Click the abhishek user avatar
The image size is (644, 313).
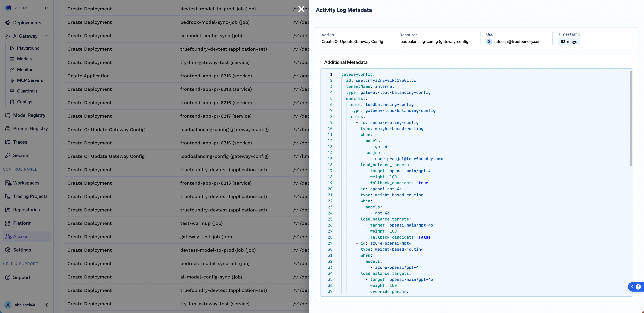coord(8,305)
